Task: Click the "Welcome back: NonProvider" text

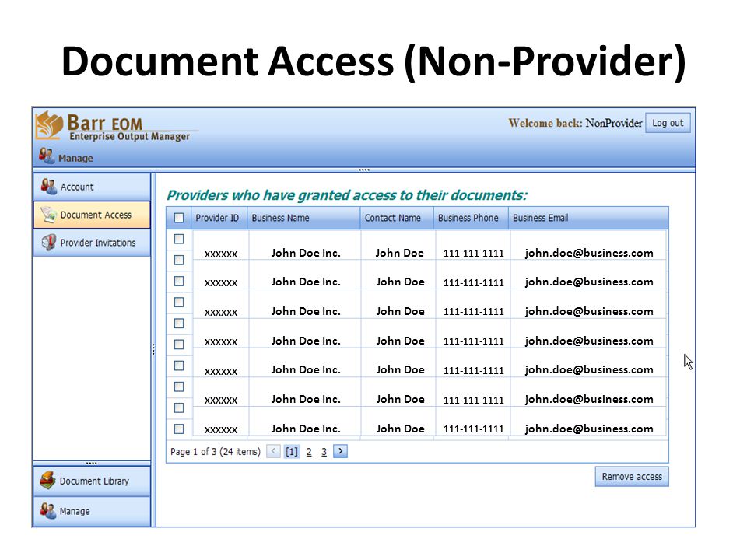Action: 576,123
